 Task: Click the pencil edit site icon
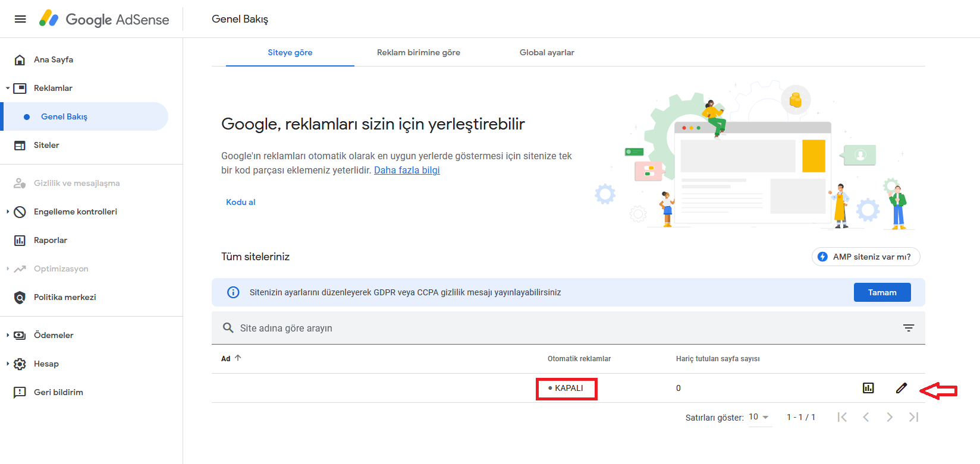(x=902, y=388)
